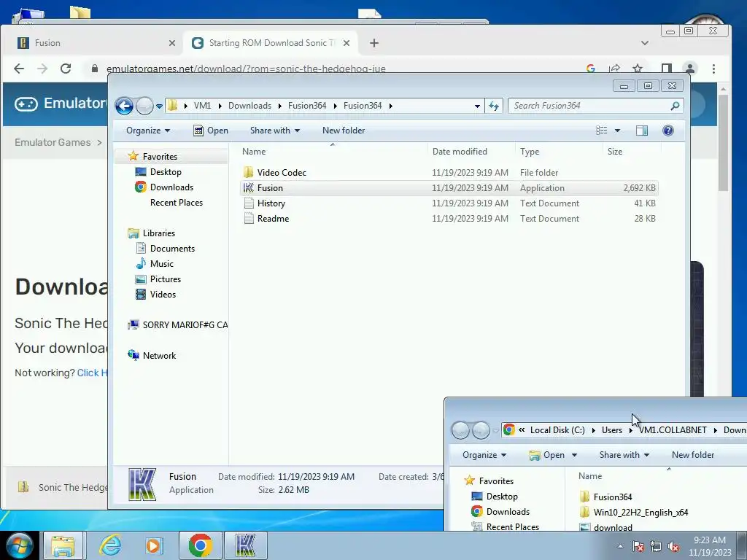Open Chrome's three-dot menu
Screen dimensions: 747x560
tap(713, 69)
